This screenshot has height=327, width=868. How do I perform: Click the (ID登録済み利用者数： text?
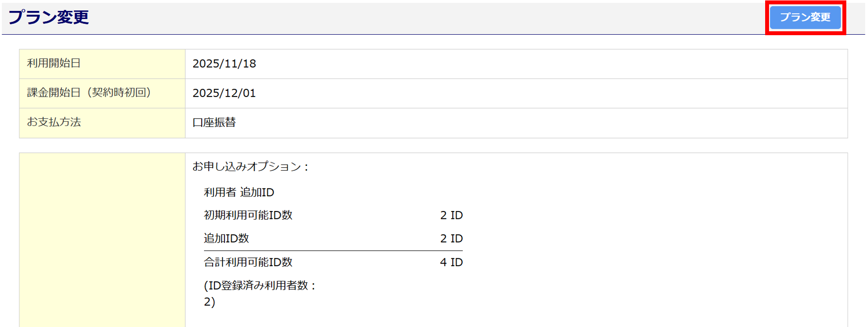click(260, 286)
